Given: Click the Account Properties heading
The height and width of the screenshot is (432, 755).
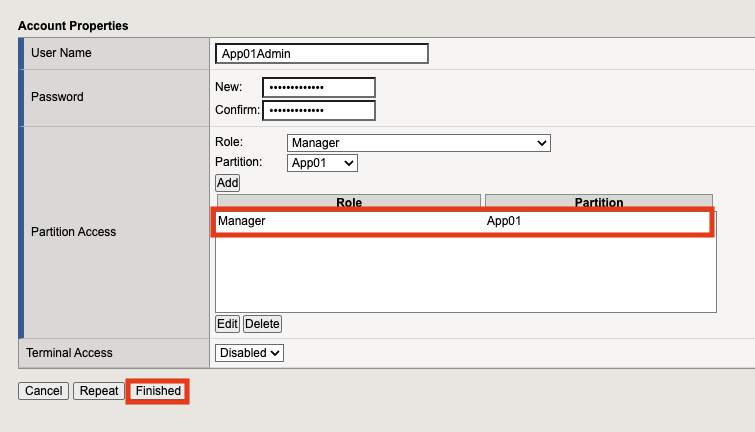Looking at the screenshot, I should [73, 26].
